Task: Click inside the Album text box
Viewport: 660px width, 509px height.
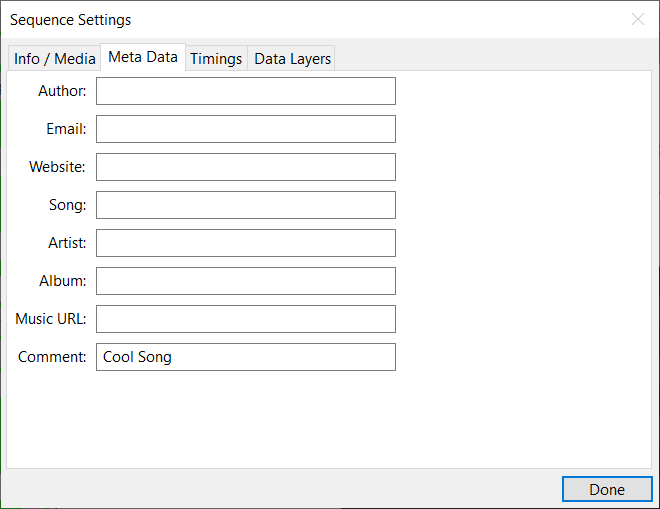Action: click(x=245, y=281)
